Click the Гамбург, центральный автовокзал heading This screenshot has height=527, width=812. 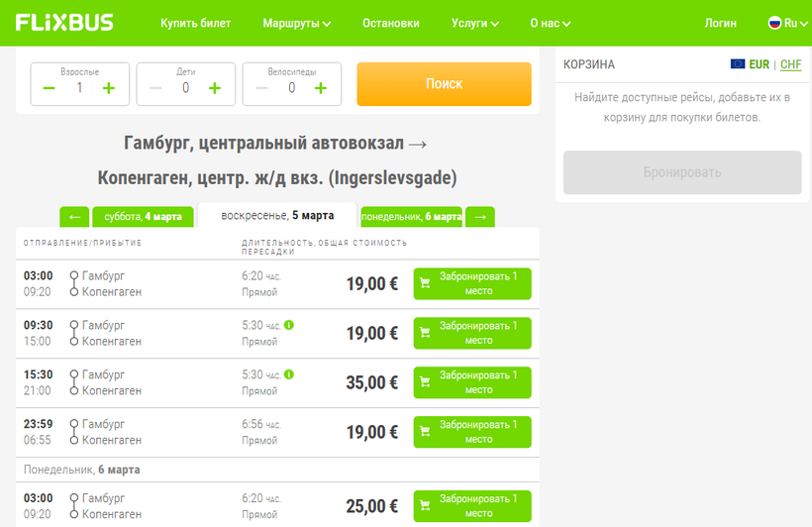tap(274, 143)
